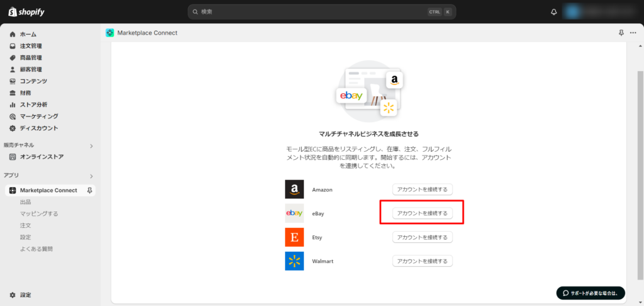Click the マーケティング target icon

13,116
